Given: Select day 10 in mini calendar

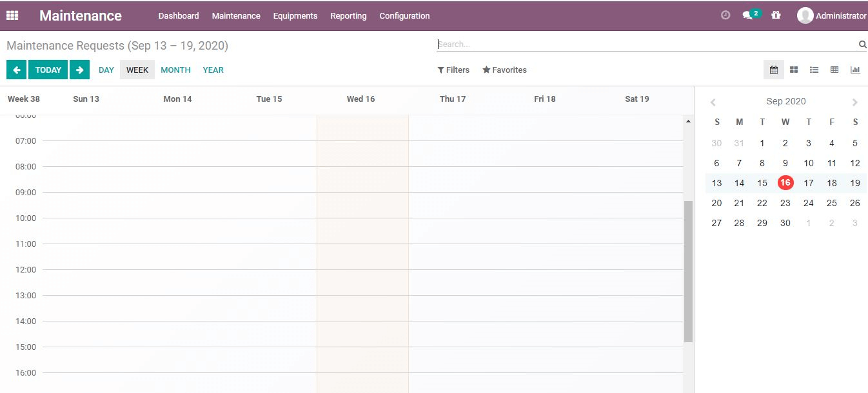Looking at the screenshot, I should [809, 163].
